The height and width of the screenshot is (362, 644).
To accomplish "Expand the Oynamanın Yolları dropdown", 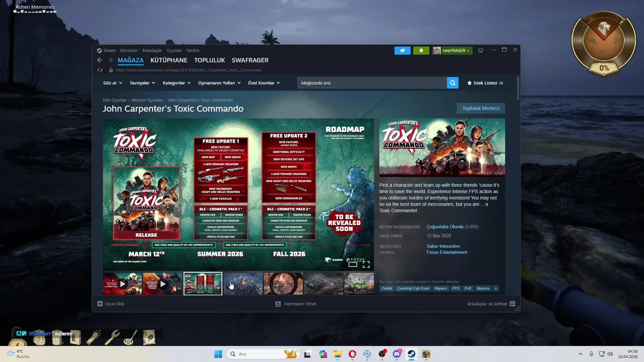I will pyautogui.click(x=219, y=83).
